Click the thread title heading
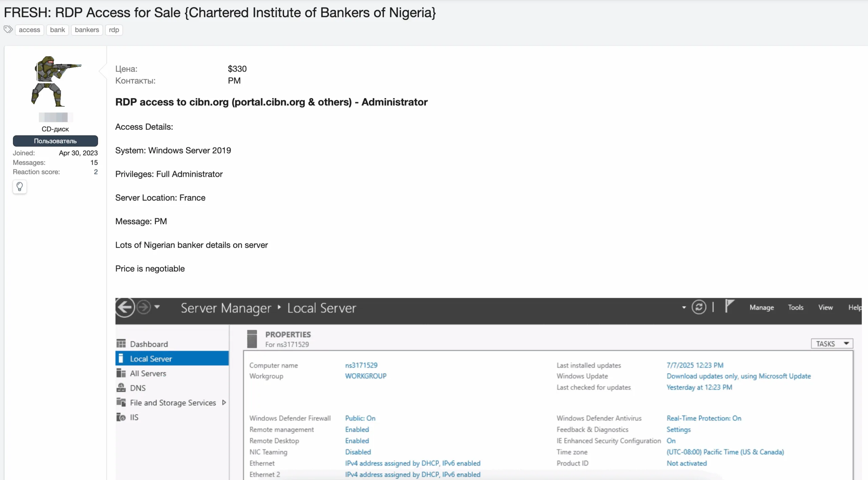This screenshot has width=868, height=480. tap(220, 13)
